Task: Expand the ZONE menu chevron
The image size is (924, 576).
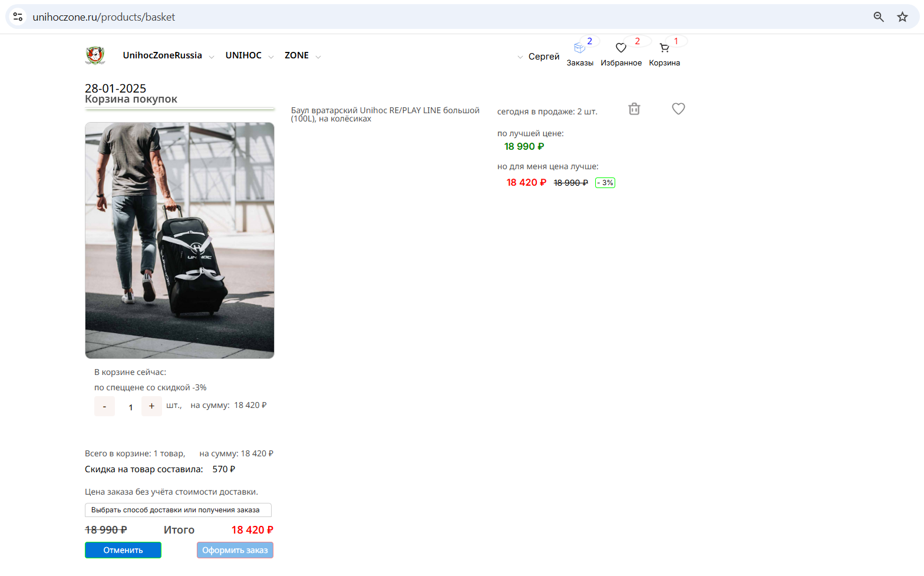Action: (318, 57)
